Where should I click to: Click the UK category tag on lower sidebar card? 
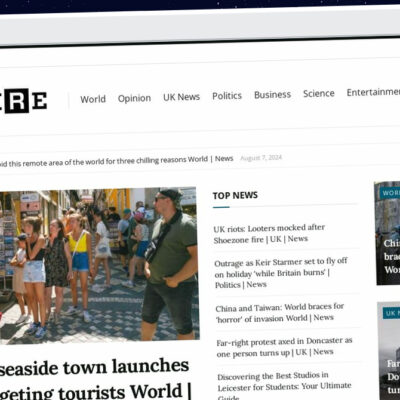(x=391, y=313)
